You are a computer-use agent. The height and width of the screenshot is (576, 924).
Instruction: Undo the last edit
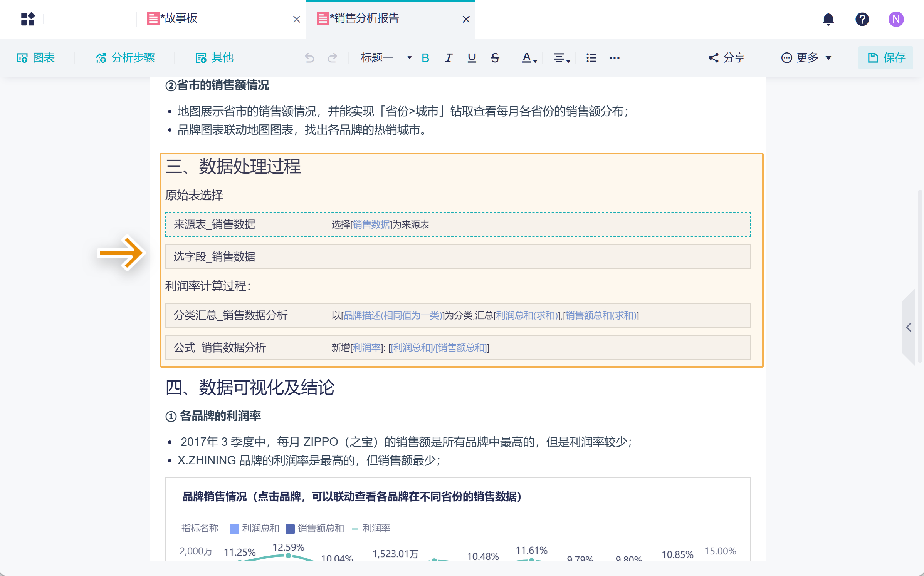(309, 58)
